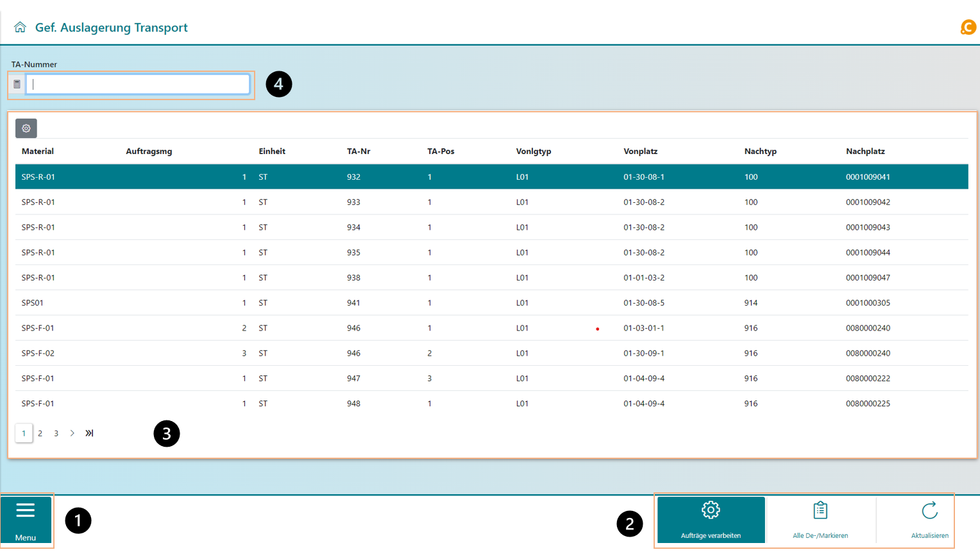Select row SPS-F-02 with TA-Nr 946
Viewport: 980px width, 552px height.
pyautogui.click(x=353, y=353)
